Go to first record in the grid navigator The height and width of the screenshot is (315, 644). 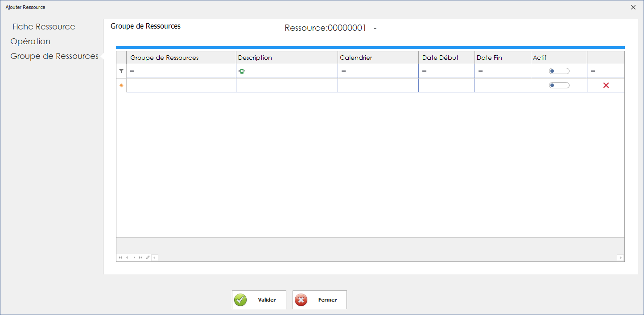pyautogui.click(x=119, y=257)
